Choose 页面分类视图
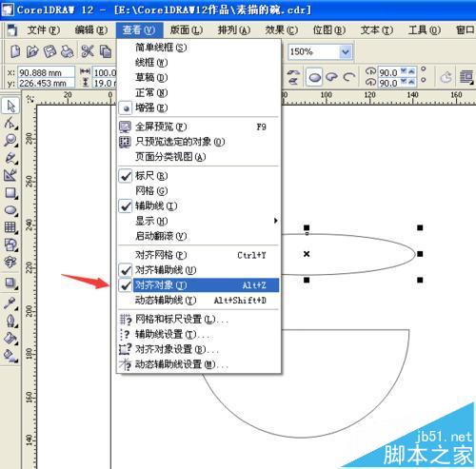 click(x=199, y=157)
